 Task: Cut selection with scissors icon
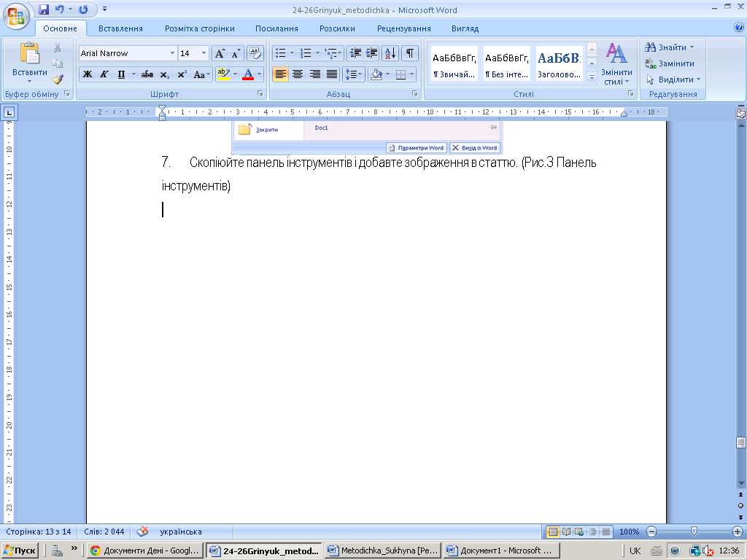point(57,47)
